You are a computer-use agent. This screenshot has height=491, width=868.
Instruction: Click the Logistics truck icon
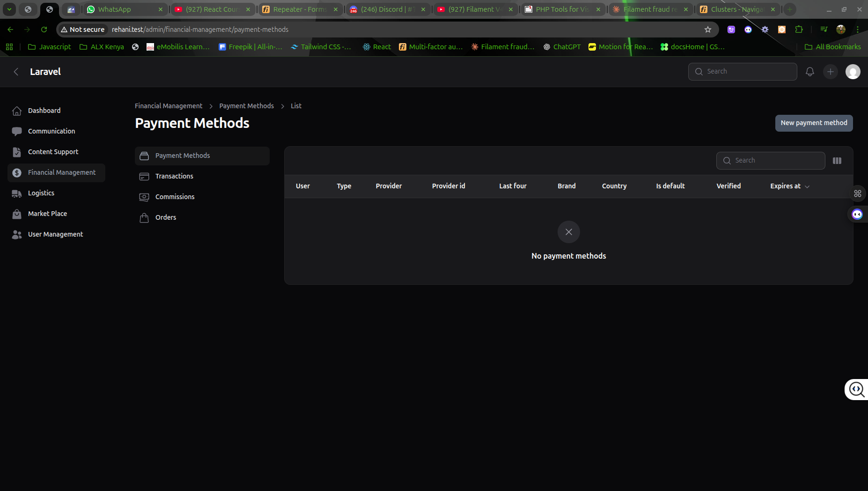(17, 193)
